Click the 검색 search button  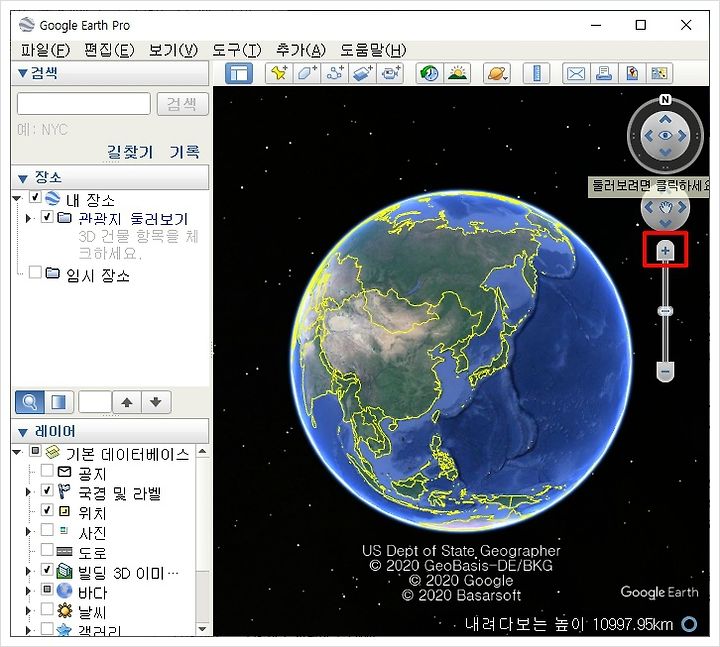[x=182, y=104]
